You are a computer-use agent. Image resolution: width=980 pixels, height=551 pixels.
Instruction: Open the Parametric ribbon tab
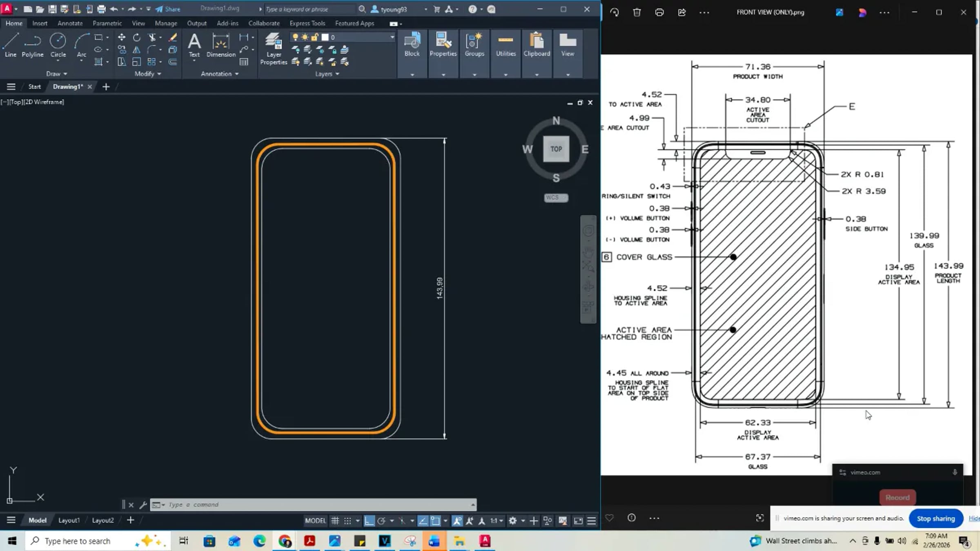pos(107,23)
